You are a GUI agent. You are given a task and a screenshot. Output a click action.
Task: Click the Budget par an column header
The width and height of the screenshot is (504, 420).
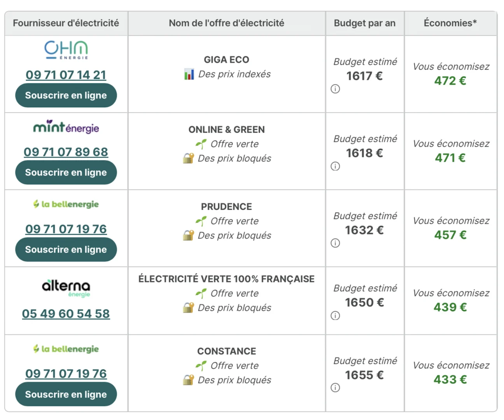364,23
